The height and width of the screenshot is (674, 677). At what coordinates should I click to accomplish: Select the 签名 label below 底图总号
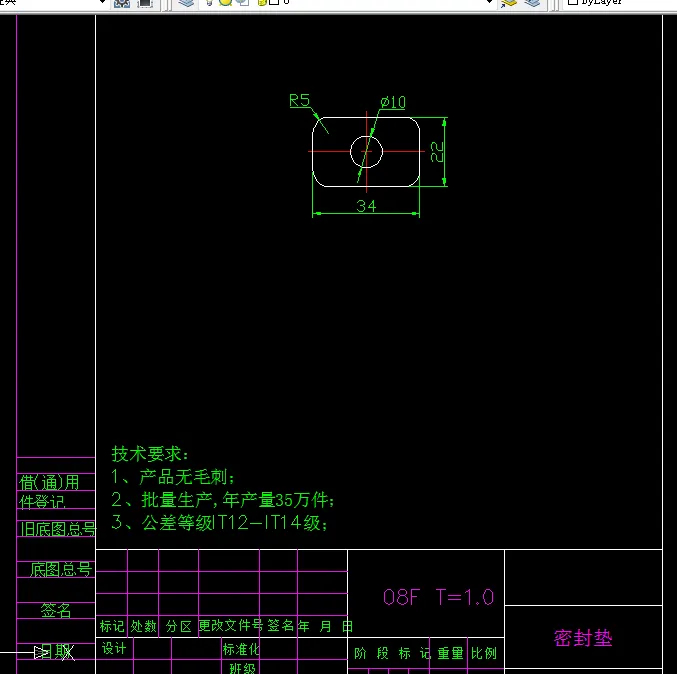[x=55, y=610]
